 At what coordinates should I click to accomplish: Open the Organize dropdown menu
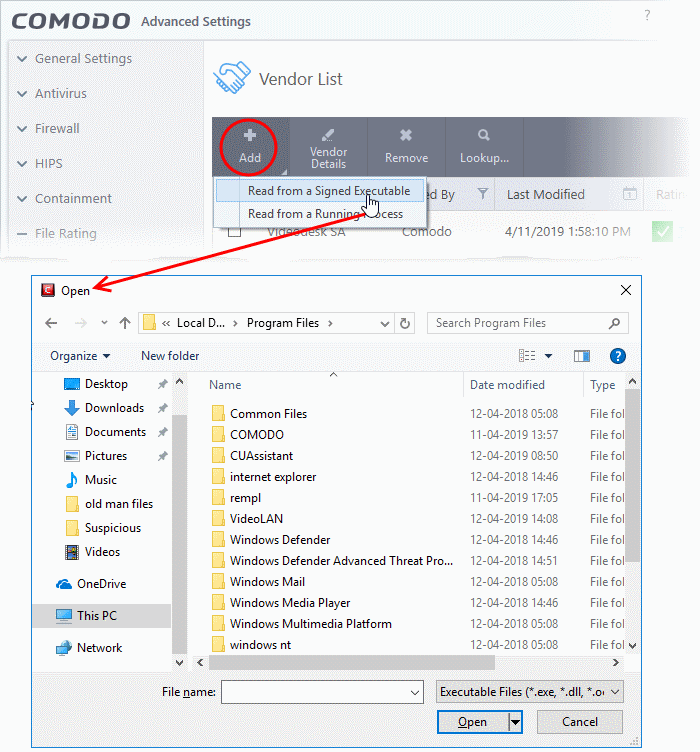(x=80, y=356)
